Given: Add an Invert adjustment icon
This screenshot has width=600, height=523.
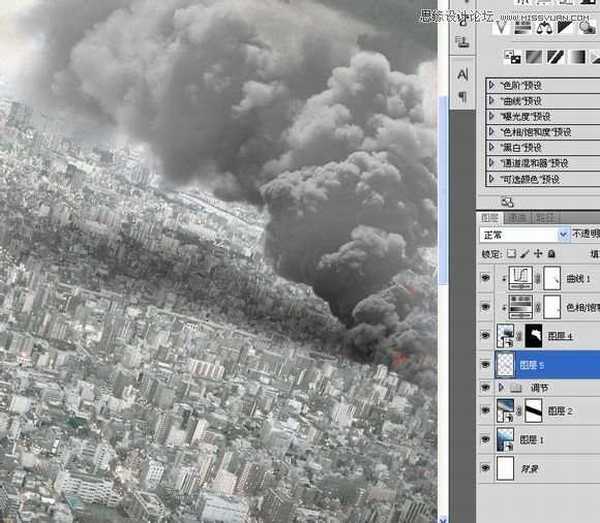Looking at the screenshot, I should [512, 57].
